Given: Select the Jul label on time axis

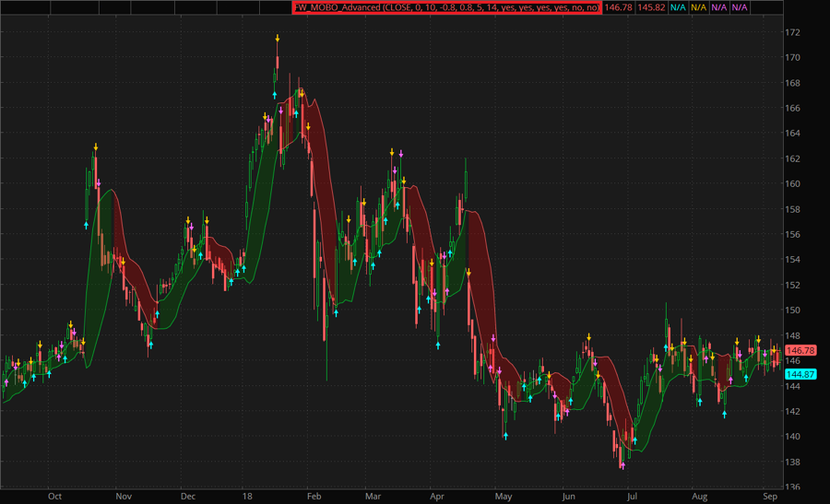Looking at the screenshot, I should (x=631, y=496).
